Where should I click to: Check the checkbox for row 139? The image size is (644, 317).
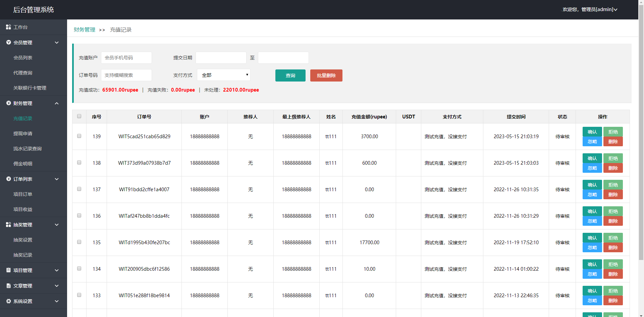coord(79,136)
